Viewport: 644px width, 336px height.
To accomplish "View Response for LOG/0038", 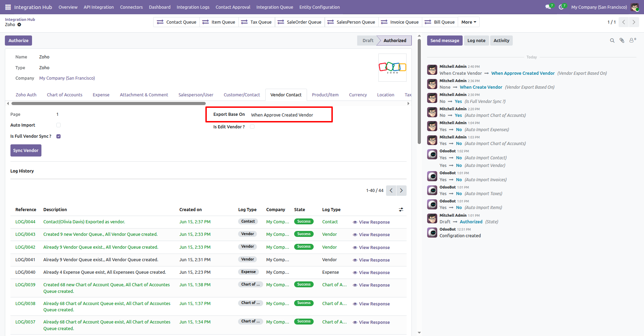I will coord(371,304).
